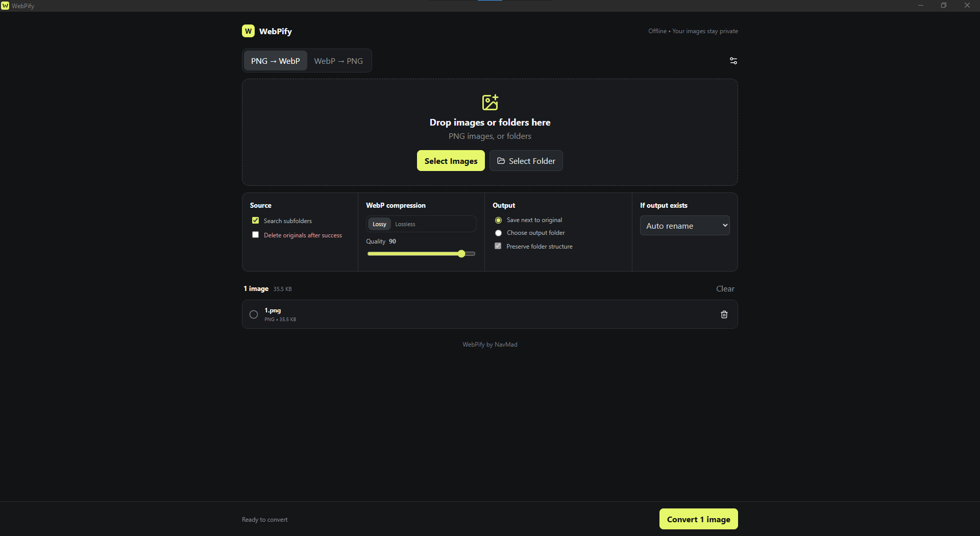Restore down the WebPify window
Image resolution: width=980 pixels, height=536 pixels.
pos(944,6)
